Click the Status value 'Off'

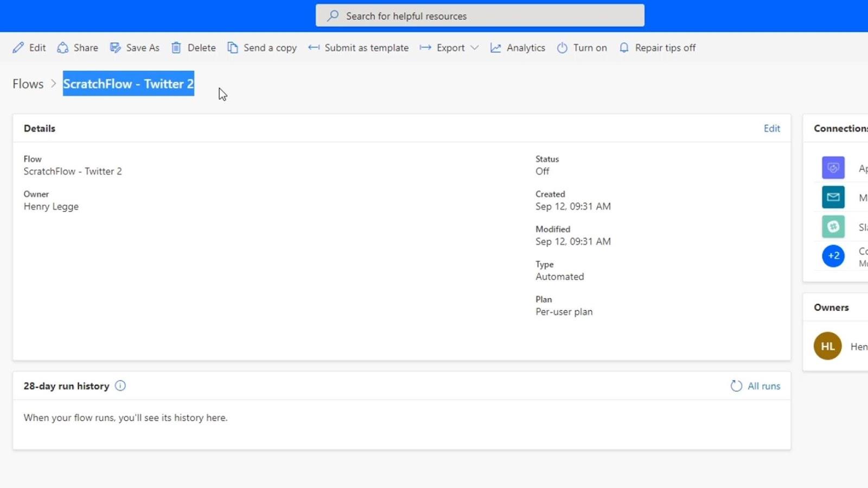coord(542,171)
